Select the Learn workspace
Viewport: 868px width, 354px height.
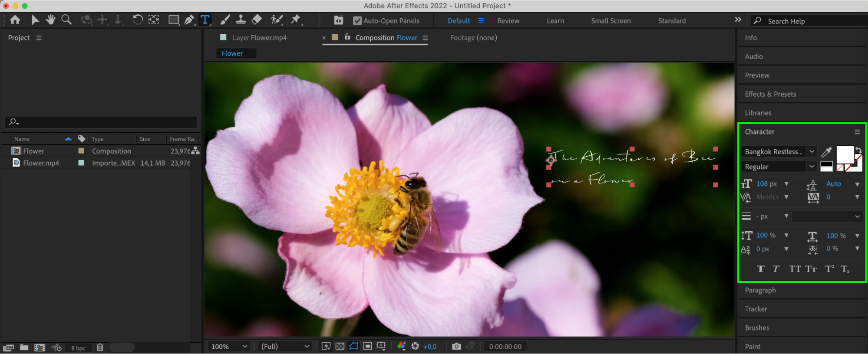(x=555, y=21)
